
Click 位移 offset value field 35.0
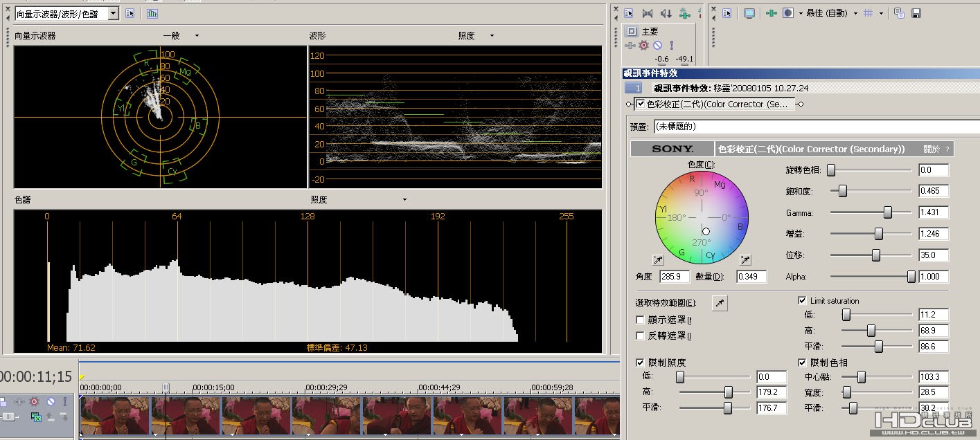(933, 255)
